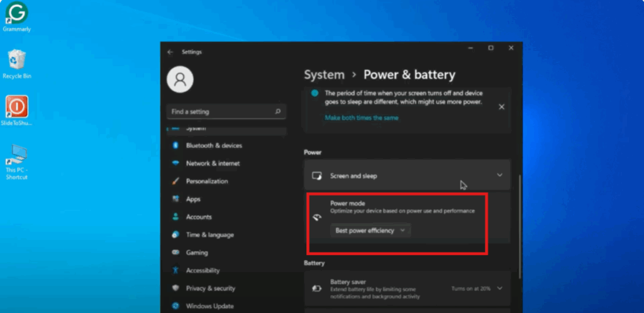Click the Screen and sleep monitor icon
The height and width of the screenshot is (313, 644).
pyautogui.click(x=317, y=176)
